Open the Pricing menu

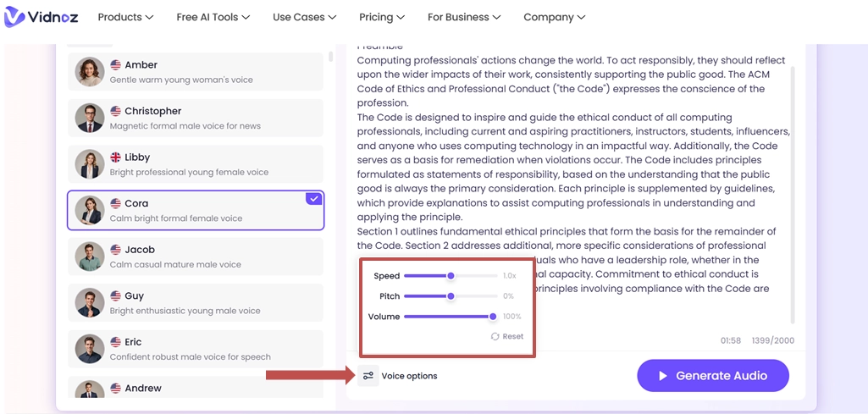click(x=381, y=17)
